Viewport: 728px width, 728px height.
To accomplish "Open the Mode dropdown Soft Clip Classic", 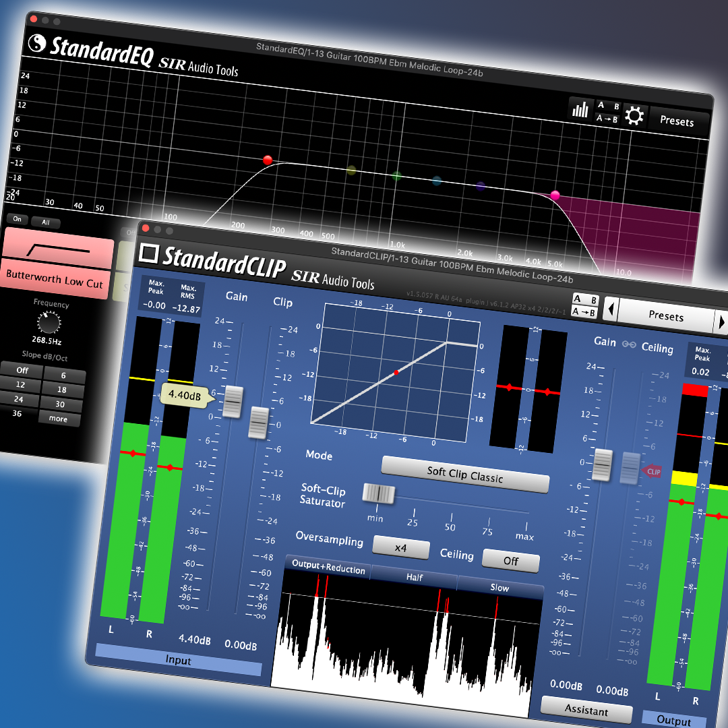I will pyautogui.click(x=464, y=475).
